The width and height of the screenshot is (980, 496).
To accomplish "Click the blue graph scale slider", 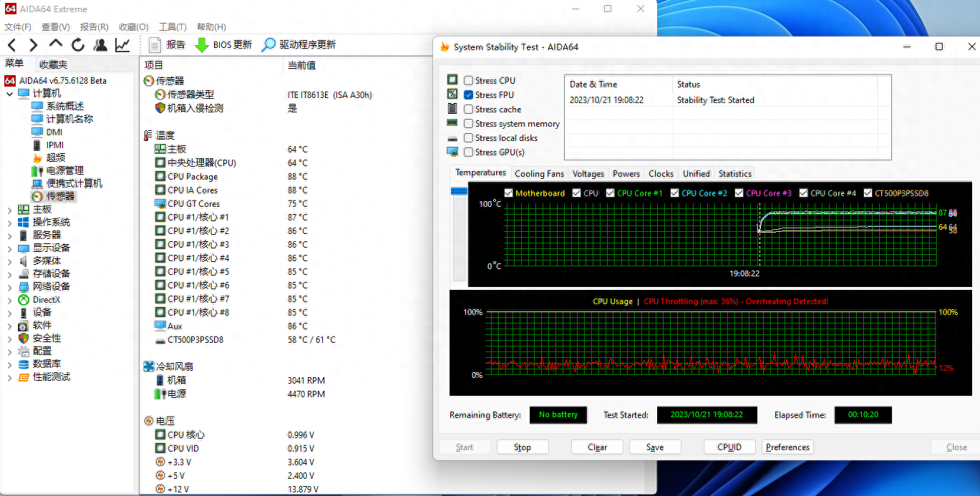I will click(459, 192).
